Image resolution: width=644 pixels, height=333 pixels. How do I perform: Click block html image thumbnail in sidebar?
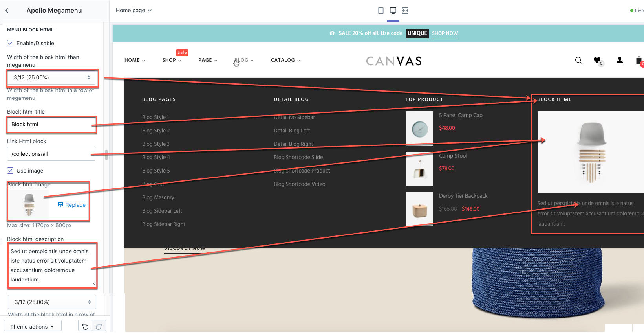pos(29,205)
